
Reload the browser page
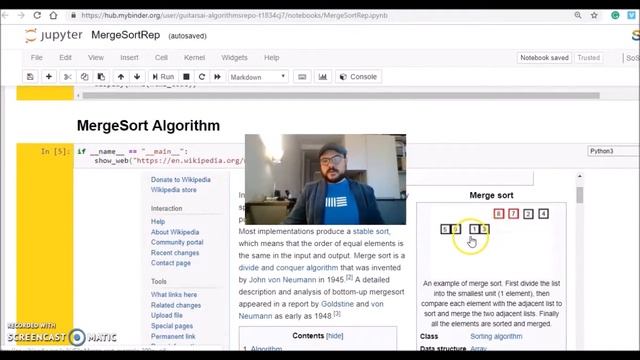[x=37, y=16]
